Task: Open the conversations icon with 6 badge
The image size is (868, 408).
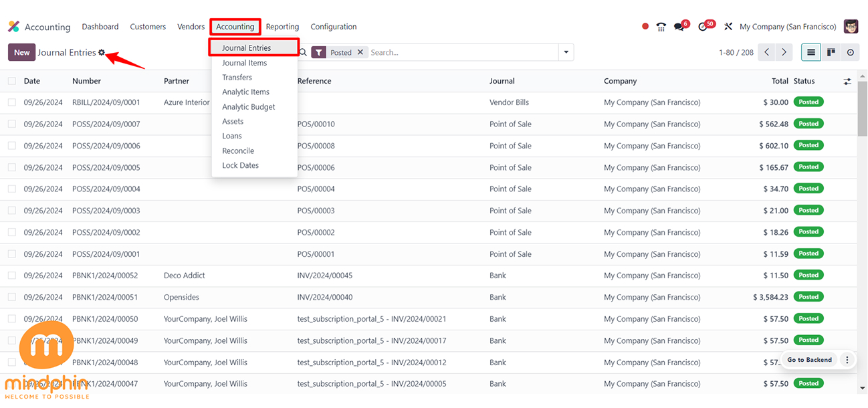Action: click(679, 27)
